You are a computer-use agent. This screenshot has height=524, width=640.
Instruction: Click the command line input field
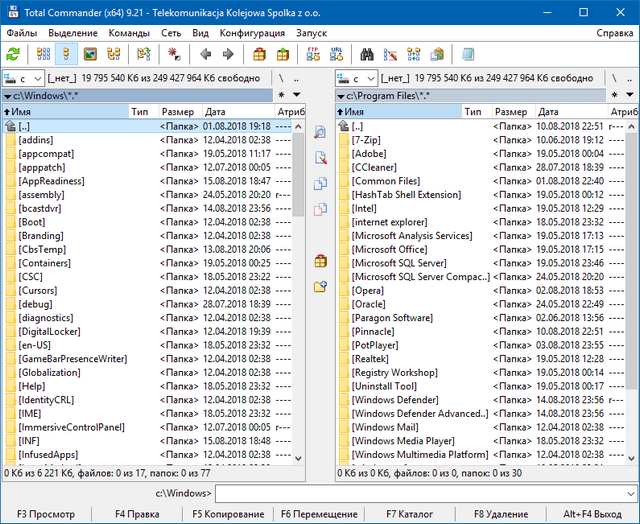(x=426, y=493)
